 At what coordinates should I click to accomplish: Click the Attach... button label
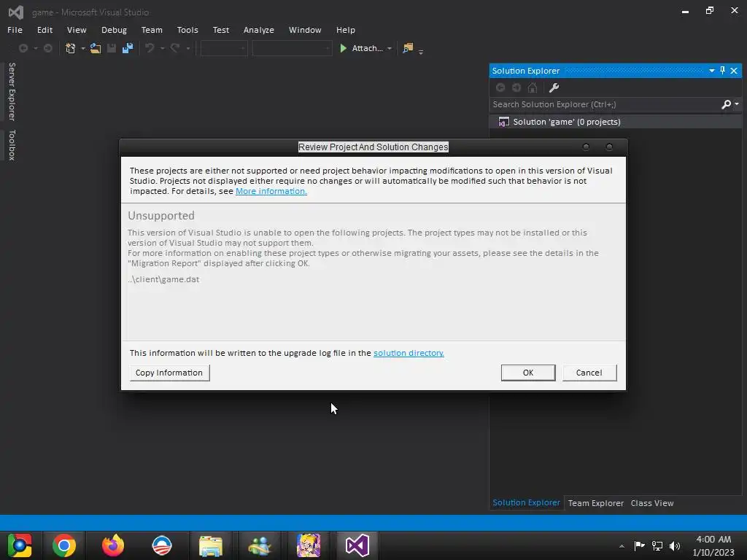pyautogui.click(x=368, y=48)
